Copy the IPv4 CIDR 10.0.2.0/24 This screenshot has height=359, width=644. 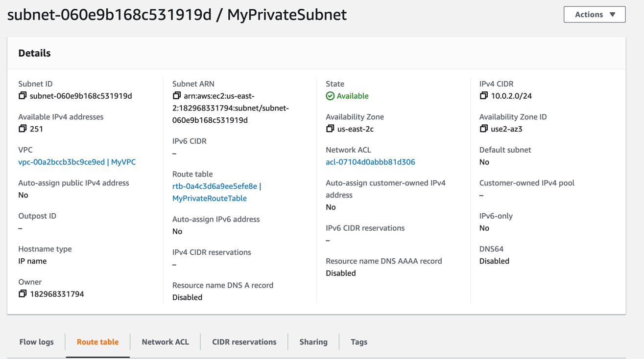coord(484,96)
